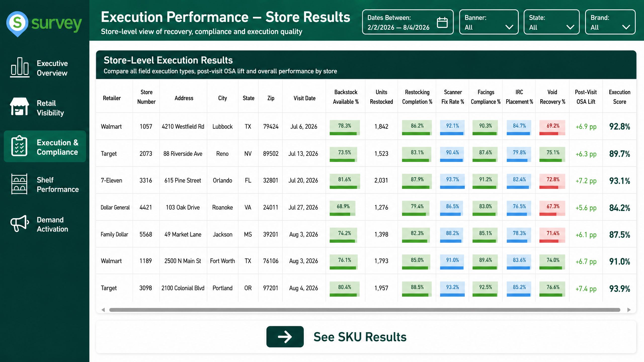
Task: Click zip code 76106
Action: [x=271, y=261]
